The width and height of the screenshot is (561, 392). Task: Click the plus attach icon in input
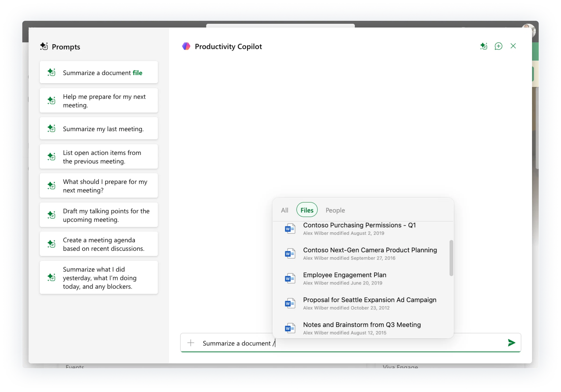click(x=191, y=343)
